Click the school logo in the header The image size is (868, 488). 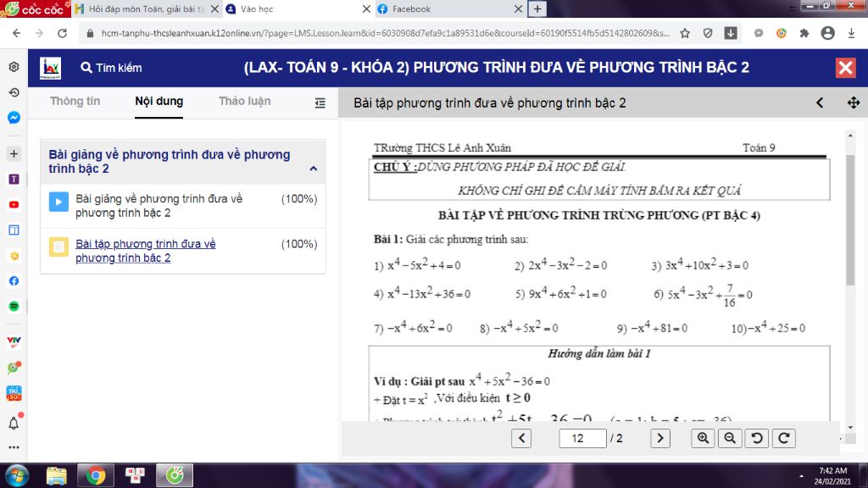click(50, 68)
